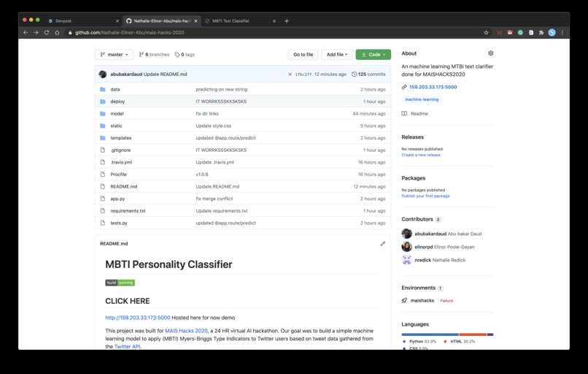This screenshot has height=374, width=588.
Task: Open the static folder
Action: 116,126
